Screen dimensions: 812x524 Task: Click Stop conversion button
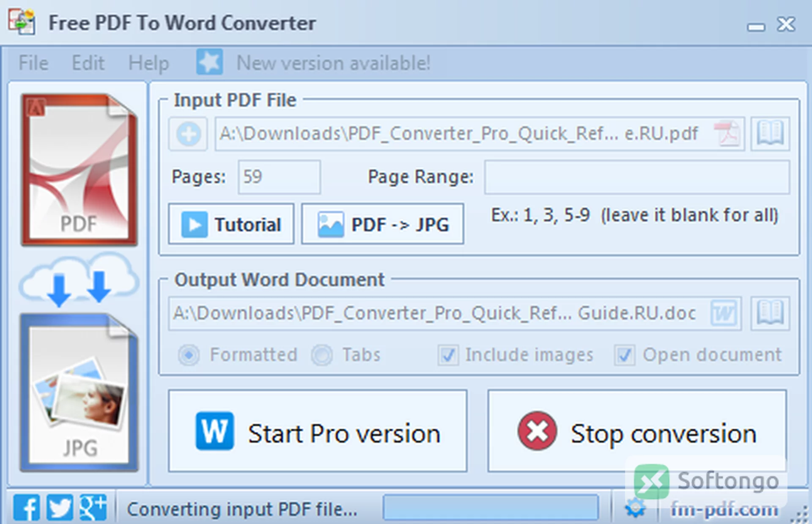tap(637, 431)
